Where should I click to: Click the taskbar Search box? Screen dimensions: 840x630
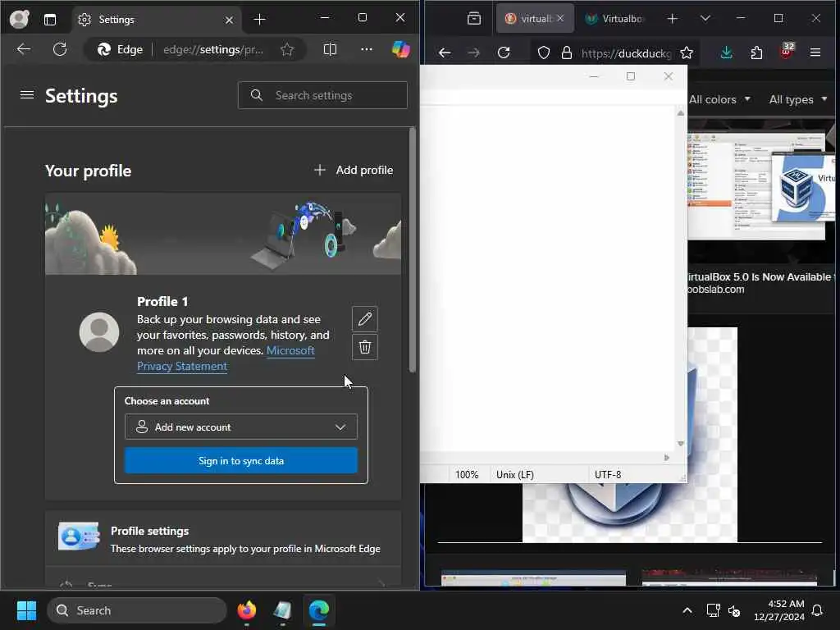[x=137, y=610]
